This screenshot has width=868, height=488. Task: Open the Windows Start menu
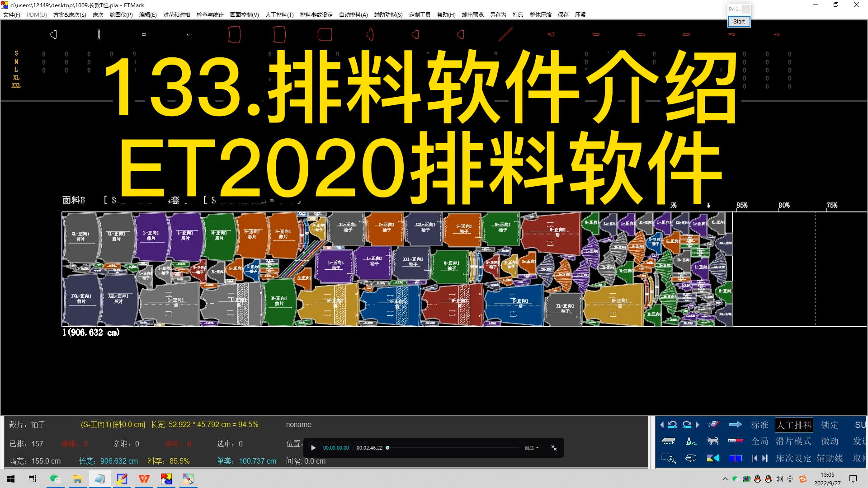coord(11,479)
